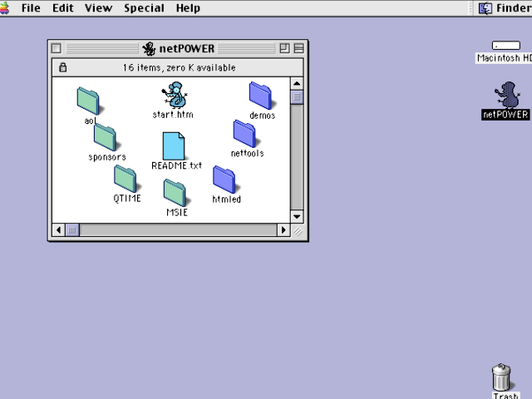Open the Finder application menu
The width and height of the screenshot is (532, 399).
tap(505, 7)
